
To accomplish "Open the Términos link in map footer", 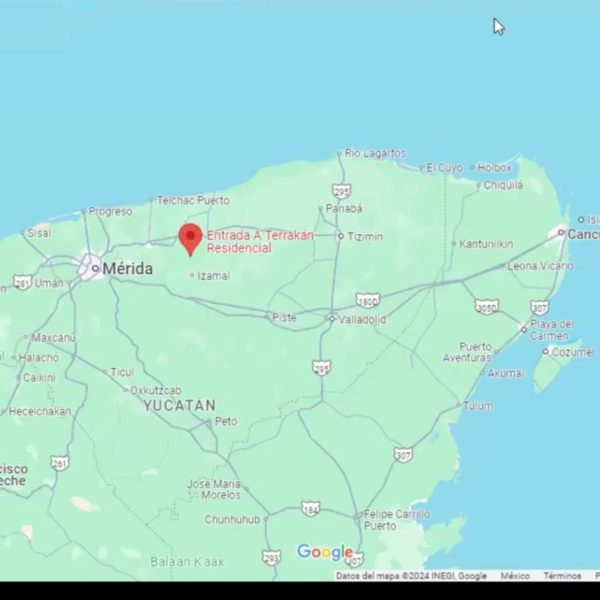I will 562,576.
